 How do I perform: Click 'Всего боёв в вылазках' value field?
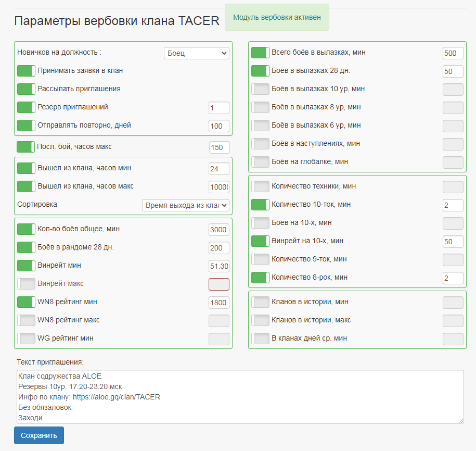coord(453,53)
